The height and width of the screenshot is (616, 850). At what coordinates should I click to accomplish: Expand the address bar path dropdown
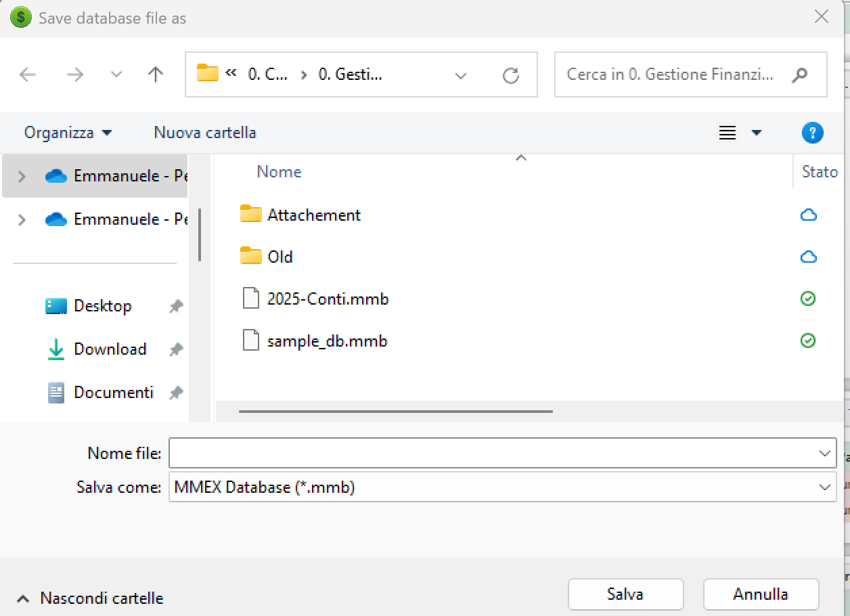point(461,75)
